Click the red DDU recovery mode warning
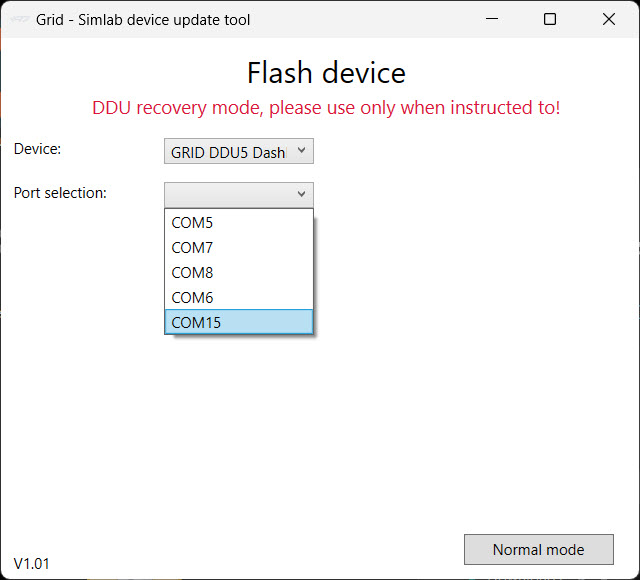 [326, 108]
